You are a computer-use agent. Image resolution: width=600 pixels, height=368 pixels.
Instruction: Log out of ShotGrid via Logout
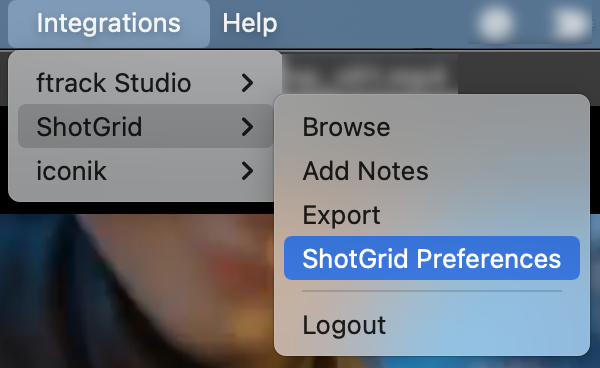click(x=432, y=325)
